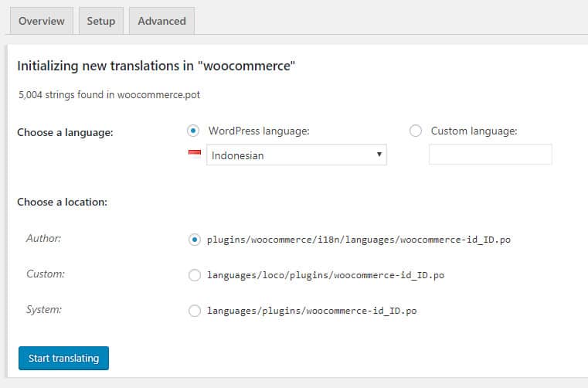Click the 'Author:' row label

click(x=43, y=238)
